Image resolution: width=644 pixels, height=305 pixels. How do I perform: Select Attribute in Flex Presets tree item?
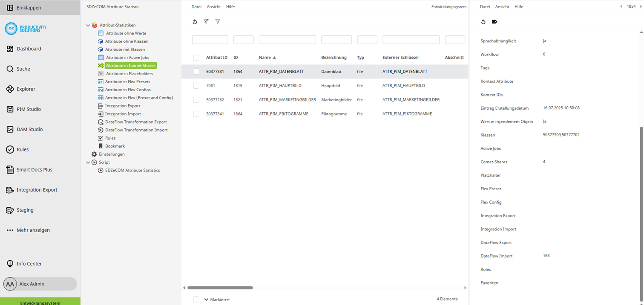[127, 81]
